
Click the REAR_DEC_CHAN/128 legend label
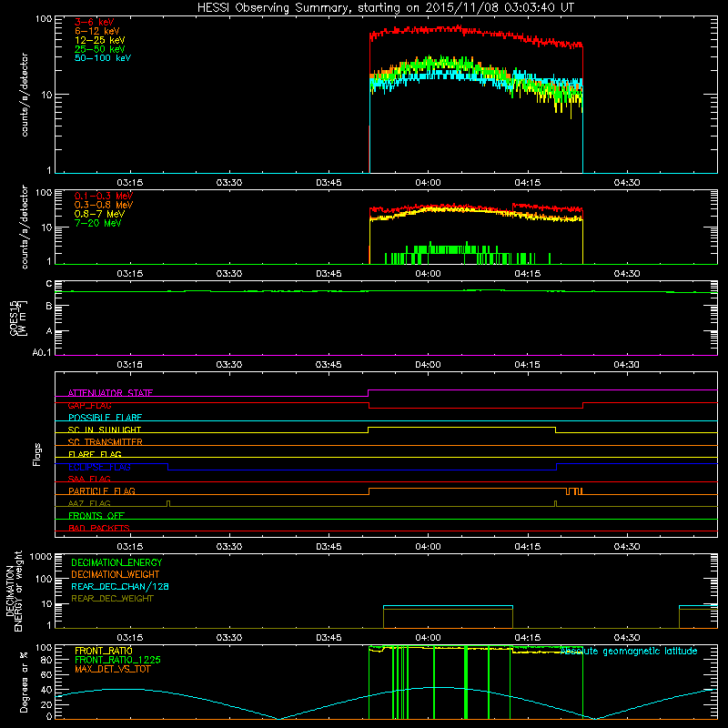[120, 587]
